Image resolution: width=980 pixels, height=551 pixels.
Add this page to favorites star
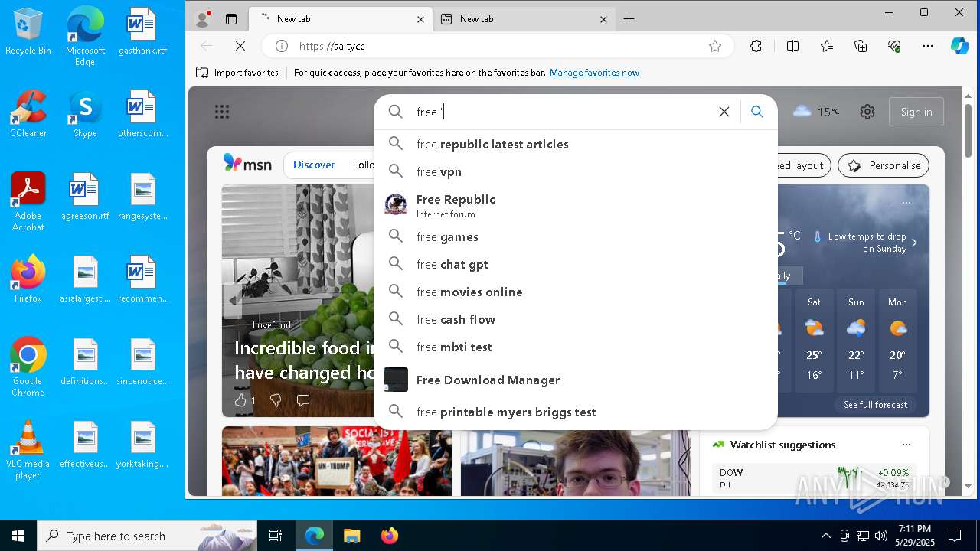tap(715, 46)
